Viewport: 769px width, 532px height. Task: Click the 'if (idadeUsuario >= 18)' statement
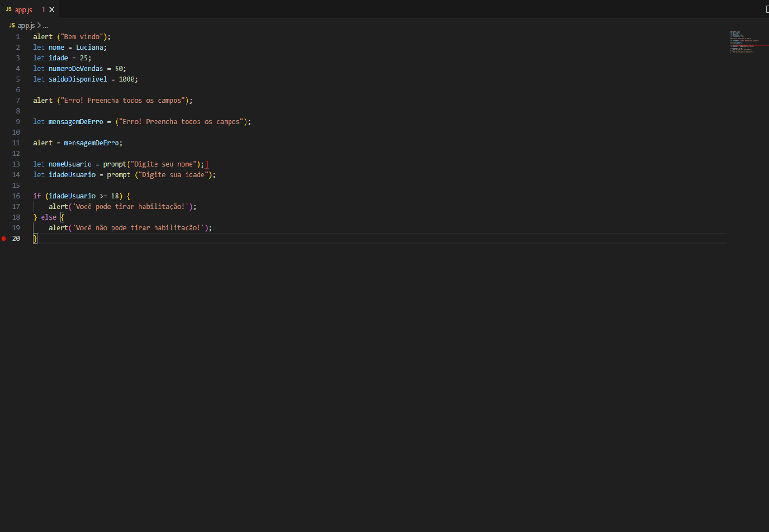pos(82,196)
